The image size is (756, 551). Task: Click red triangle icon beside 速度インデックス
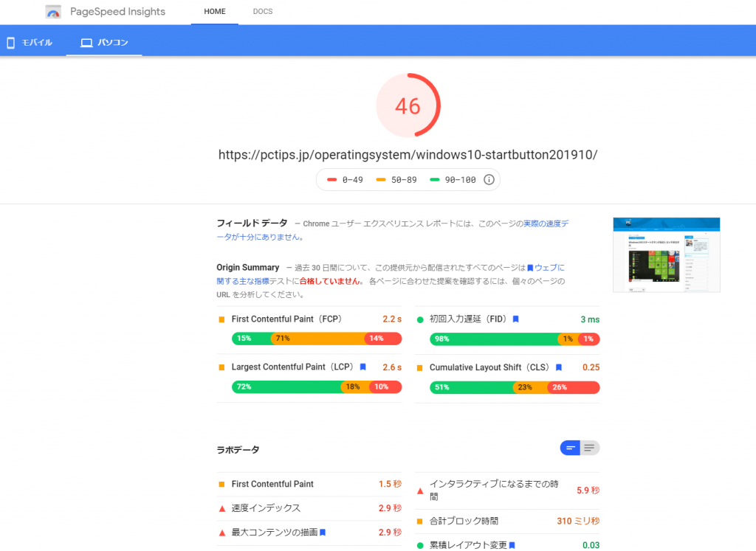point(221,509)
